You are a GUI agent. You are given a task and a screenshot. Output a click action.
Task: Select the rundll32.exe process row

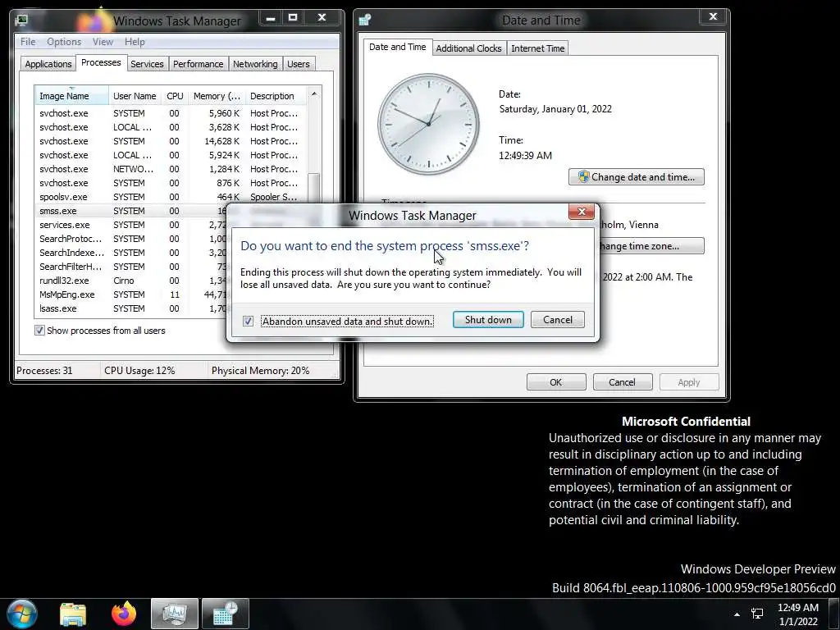(x=131, y=281)
